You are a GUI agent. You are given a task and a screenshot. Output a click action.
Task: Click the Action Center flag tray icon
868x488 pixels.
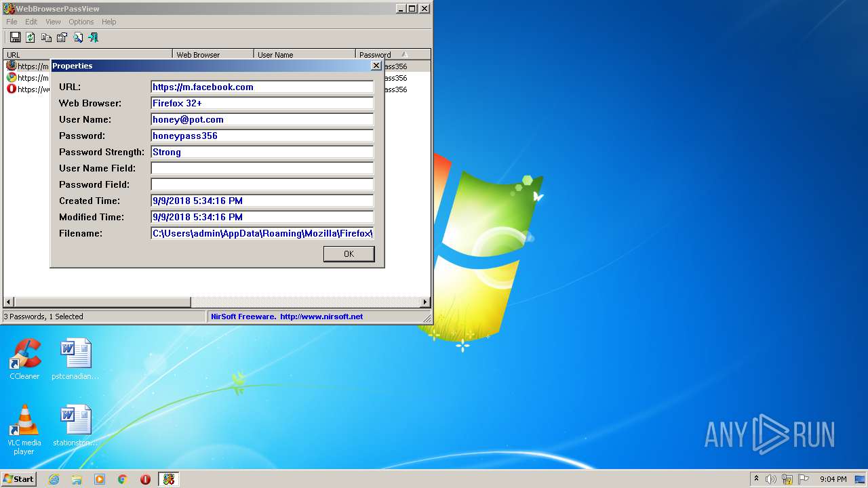click(804, 479)
